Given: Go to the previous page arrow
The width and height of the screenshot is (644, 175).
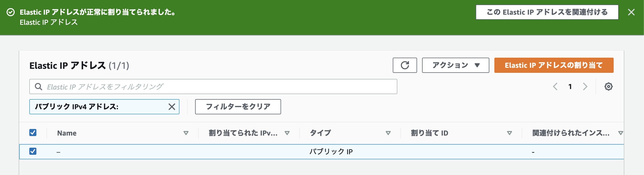Looking at the screenshot, I should click(555, 86).
